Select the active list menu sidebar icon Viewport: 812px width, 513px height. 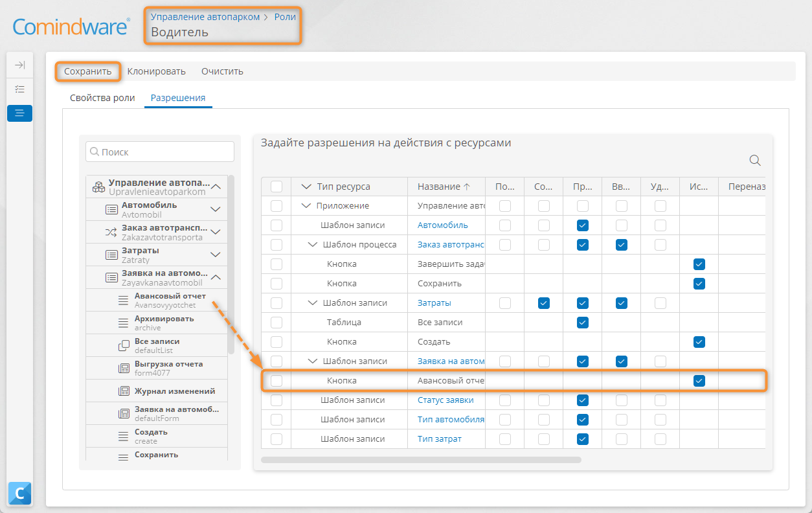click(x=19, y=113)
